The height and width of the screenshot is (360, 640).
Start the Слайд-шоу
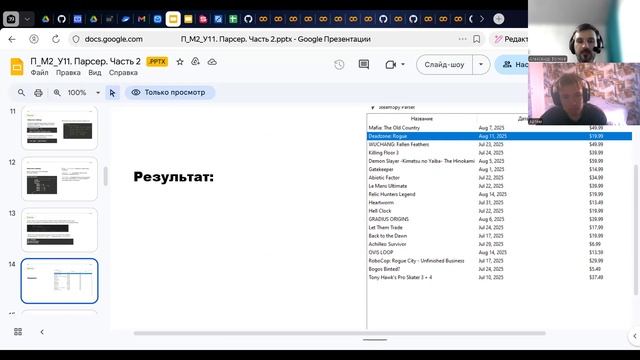(444, 64)
